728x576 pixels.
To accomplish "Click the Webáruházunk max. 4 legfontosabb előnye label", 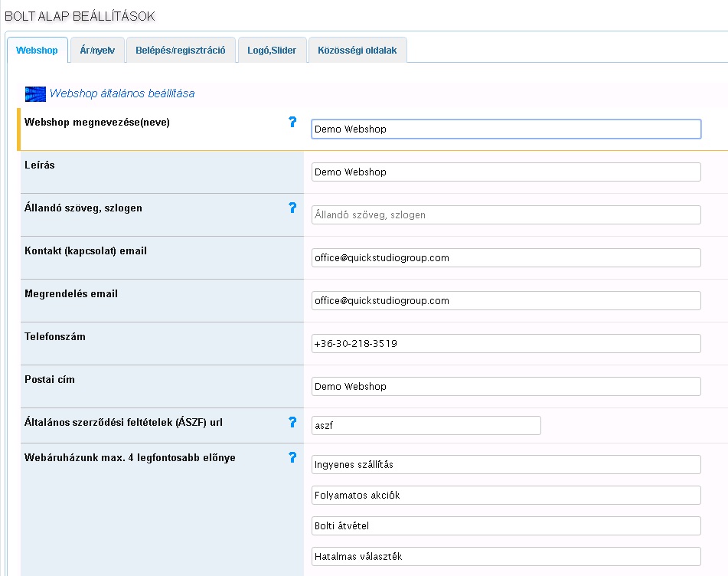I will [x=130, y=458].
